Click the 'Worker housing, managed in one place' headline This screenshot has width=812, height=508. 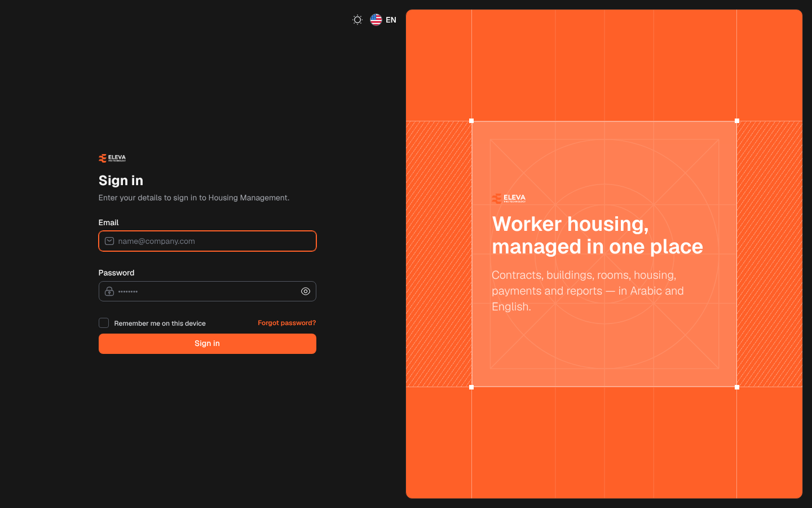[598, 235]
